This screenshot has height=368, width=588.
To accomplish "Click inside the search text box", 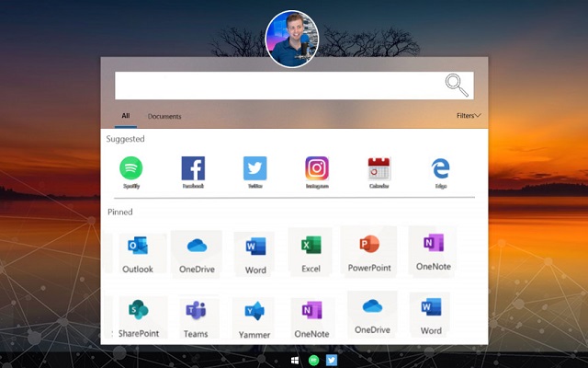I will point(276,86).
